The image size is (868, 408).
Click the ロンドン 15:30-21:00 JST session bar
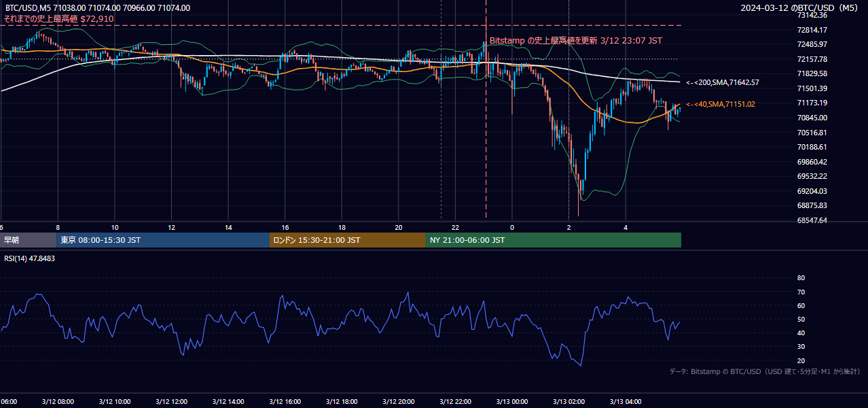(348, 240)
